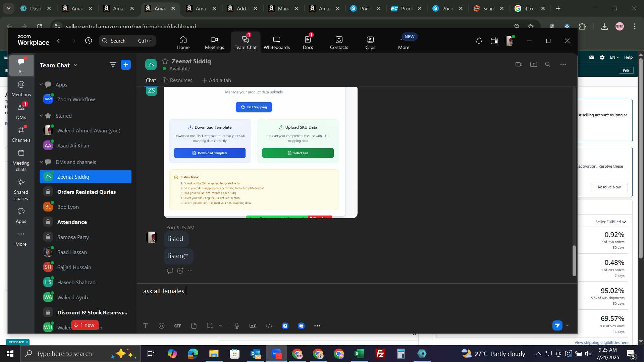Record an audio message
The height and width of the screenshot is (362, 644).
click(x=237, y=326)
